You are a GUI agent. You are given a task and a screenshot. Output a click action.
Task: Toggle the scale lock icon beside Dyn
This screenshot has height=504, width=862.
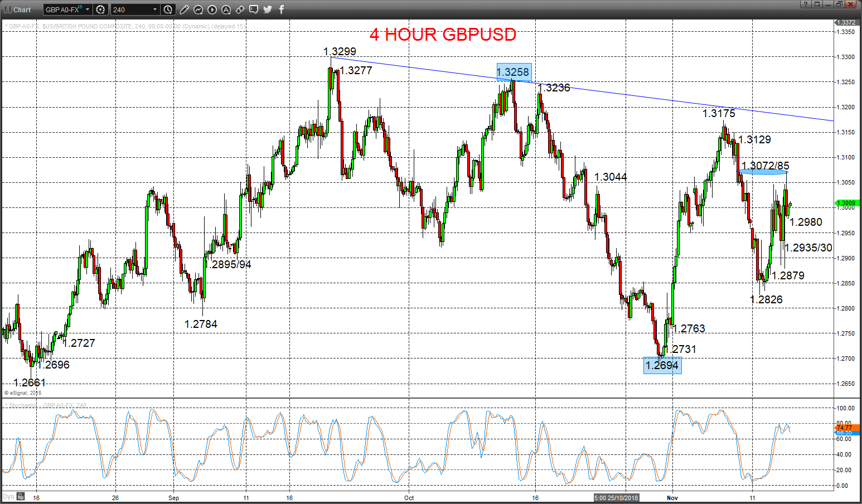tap(21, 496)
